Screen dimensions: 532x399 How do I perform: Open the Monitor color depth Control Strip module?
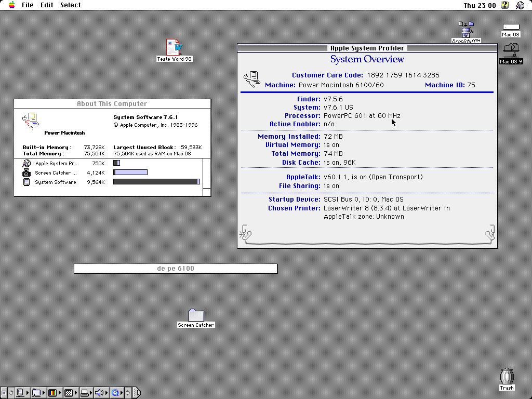[55, 393]
